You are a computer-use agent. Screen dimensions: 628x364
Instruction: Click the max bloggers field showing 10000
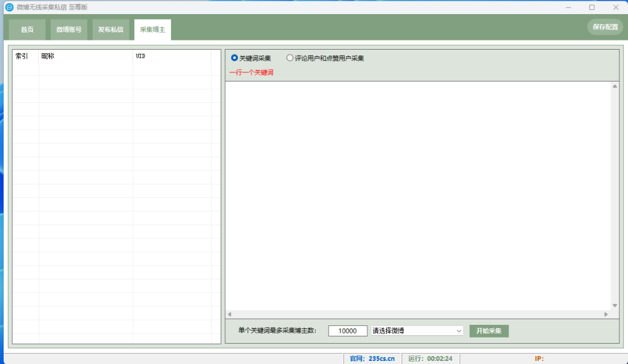pos(348,331)
